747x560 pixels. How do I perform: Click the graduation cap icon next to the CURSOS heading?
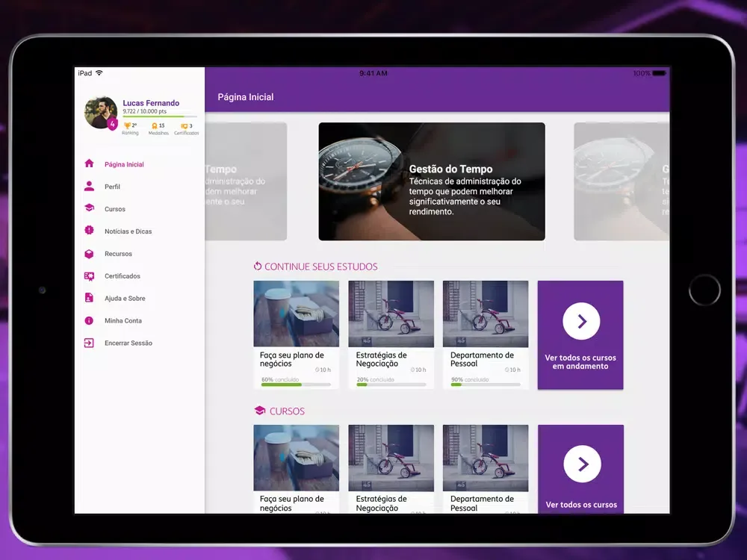coord(260,411)
